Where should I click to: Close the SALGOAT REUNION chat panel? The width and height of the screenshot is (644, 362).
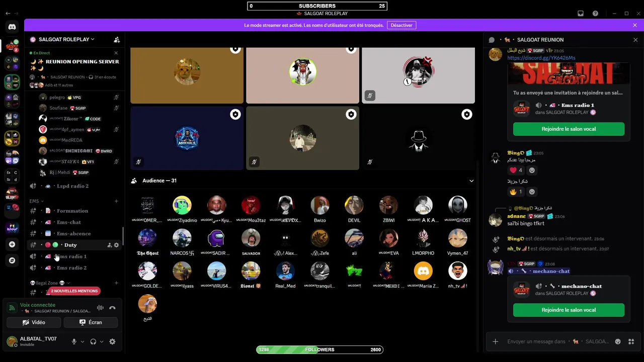coord(635,40)
